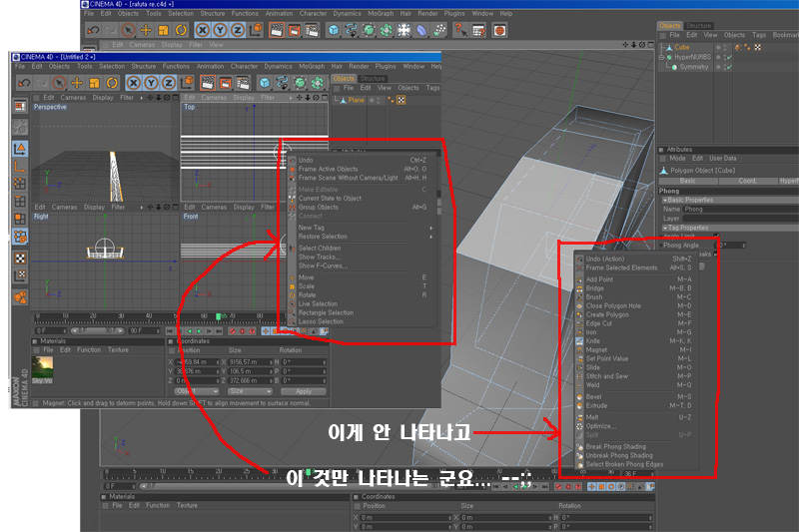The image size is (799, 532).
Task: Toggle X axis lock in rafuta re.c4d toolbar
Action: [x=203, y=30]
